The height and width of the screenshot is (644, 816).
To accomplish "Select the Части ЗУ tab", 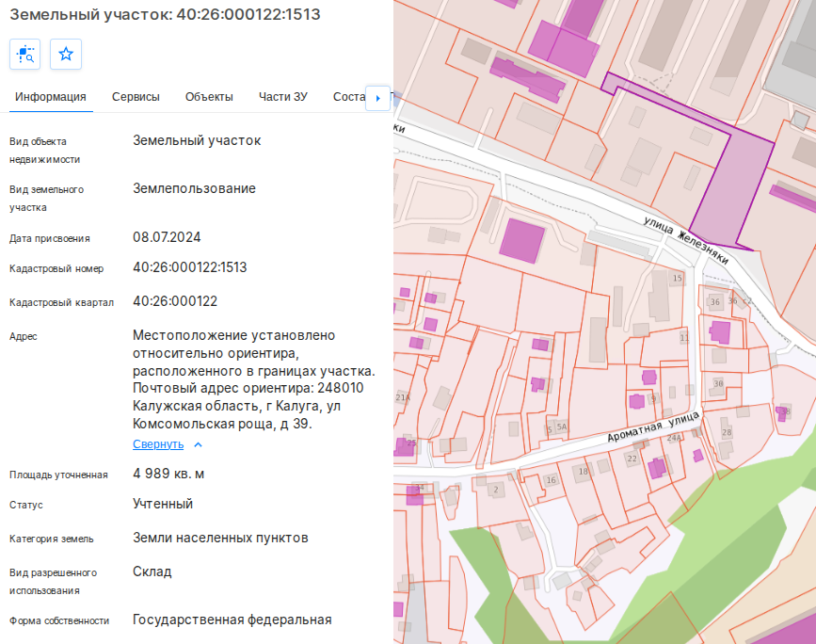I will (283, 96).
